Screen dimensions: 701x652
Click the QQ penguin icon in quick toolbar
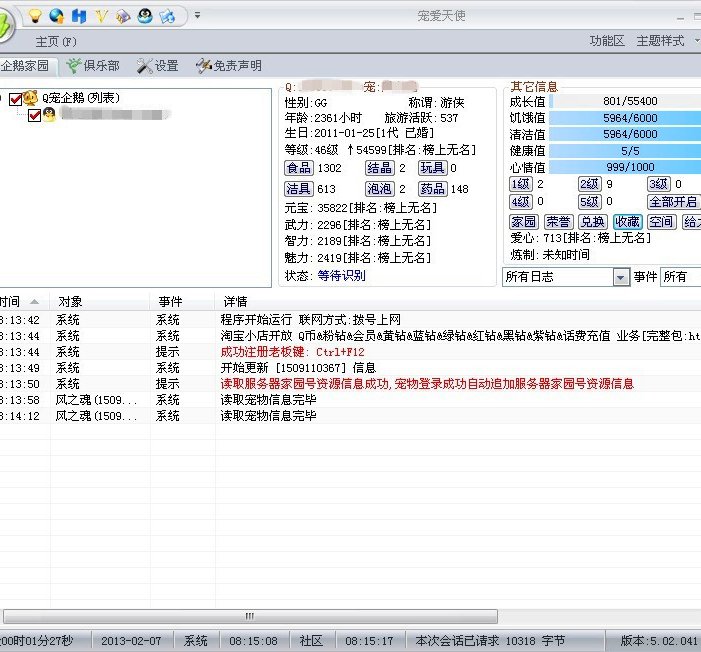click(145, 16)
